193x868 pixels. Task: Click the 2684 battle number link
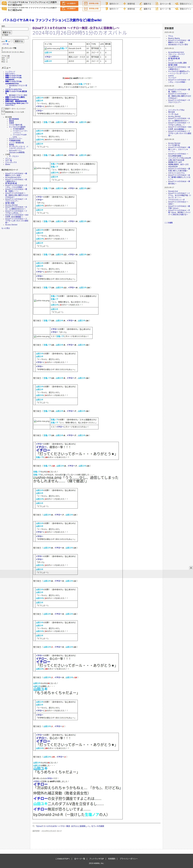click(66, 78)
